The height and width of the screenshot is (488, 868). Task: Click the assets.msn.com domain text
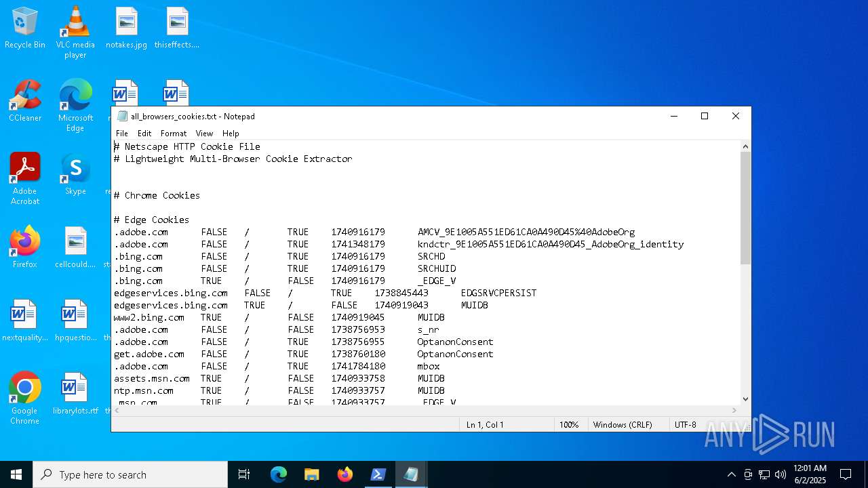152,378
